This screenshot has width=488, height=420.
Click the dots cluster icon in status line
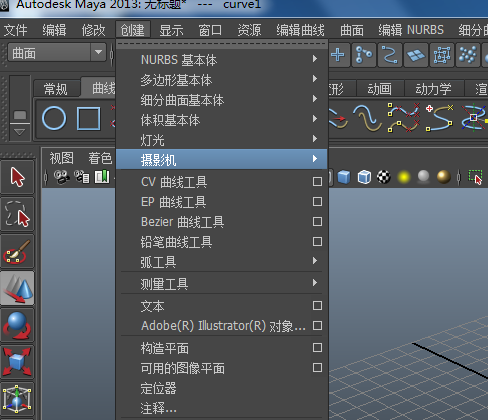pyautogui.click(x=468, y=55)
